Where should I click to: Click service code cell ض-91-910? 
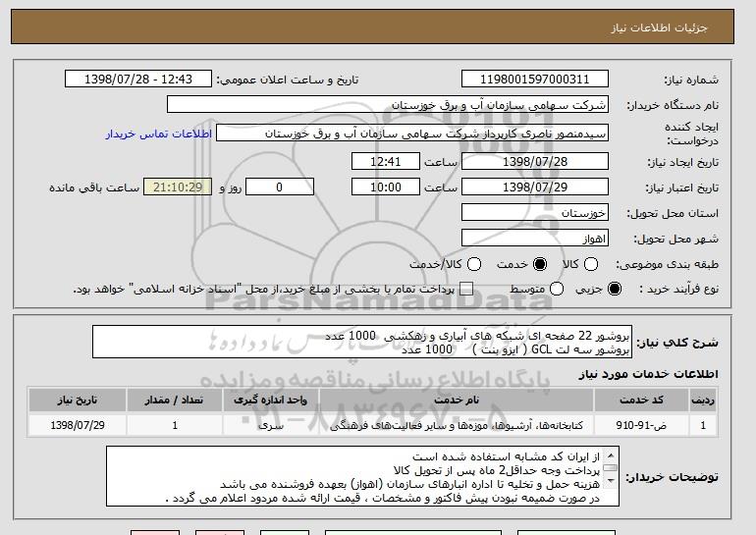click(641, 425)
